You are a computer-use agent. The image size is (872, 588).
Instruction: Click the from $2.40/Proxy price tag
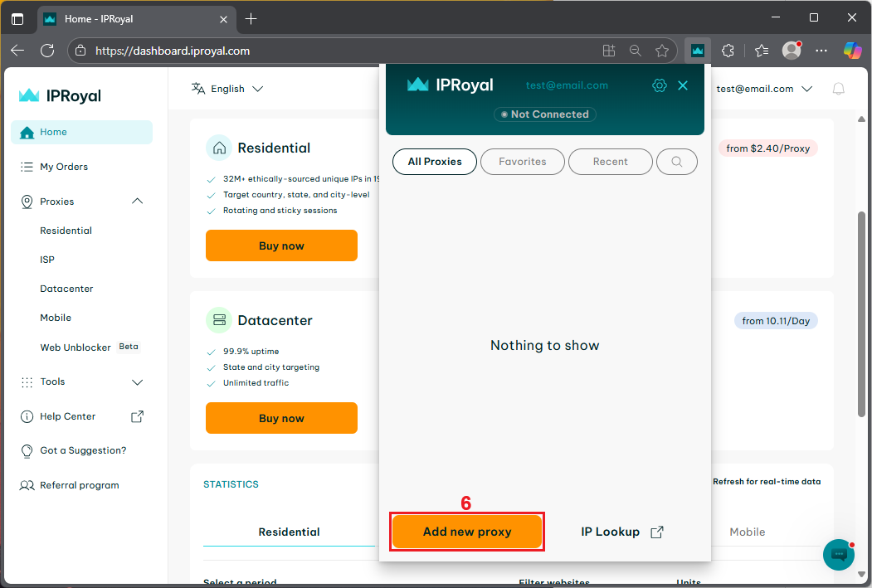[x=767, y=148]
